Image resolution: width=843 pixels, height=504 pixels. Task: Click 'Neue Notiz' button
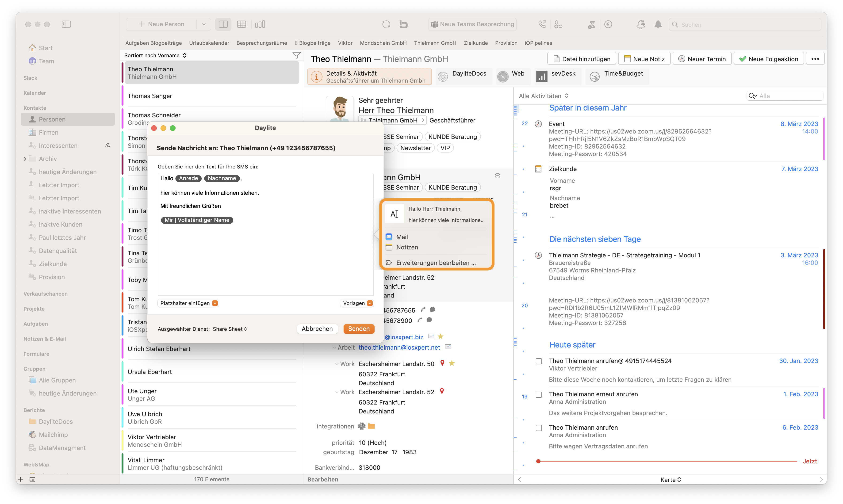644,59
